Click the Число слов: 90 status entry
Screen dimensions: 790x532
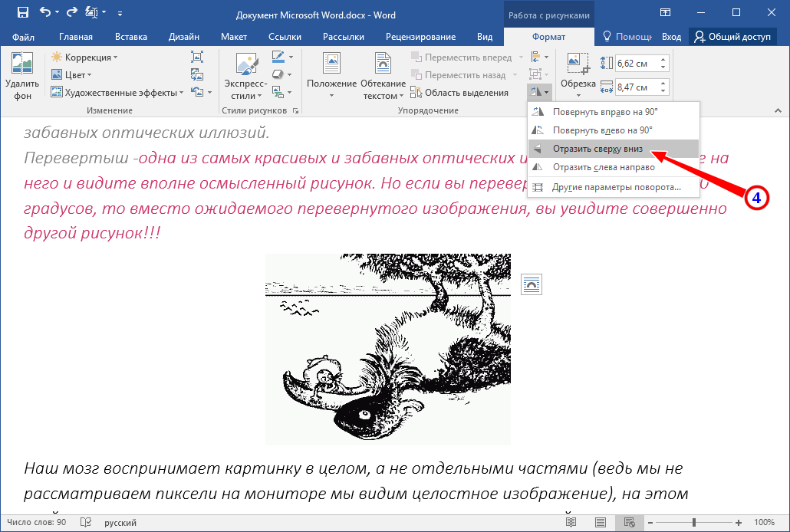36,523
